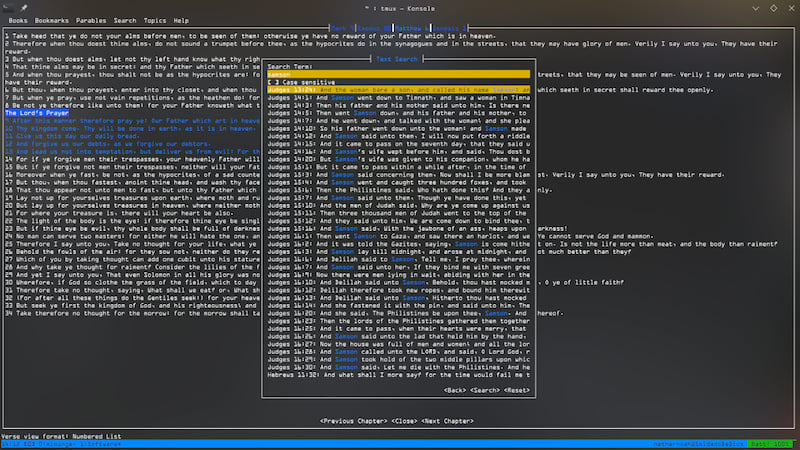Open the Help menu
This screenshot has height=450, width=800.
click(181, 21)
